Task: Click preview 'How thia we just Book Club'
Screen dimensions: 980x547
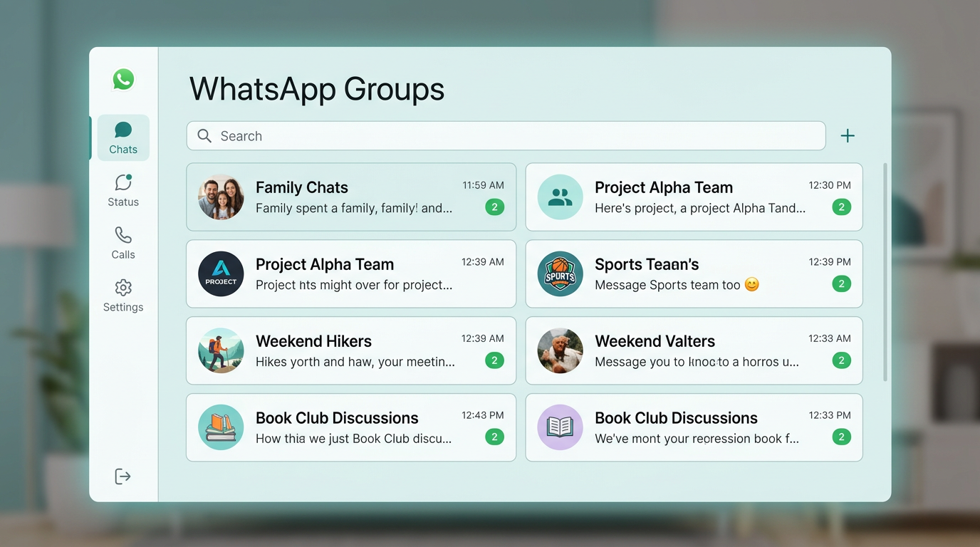Action: [354, 439]
